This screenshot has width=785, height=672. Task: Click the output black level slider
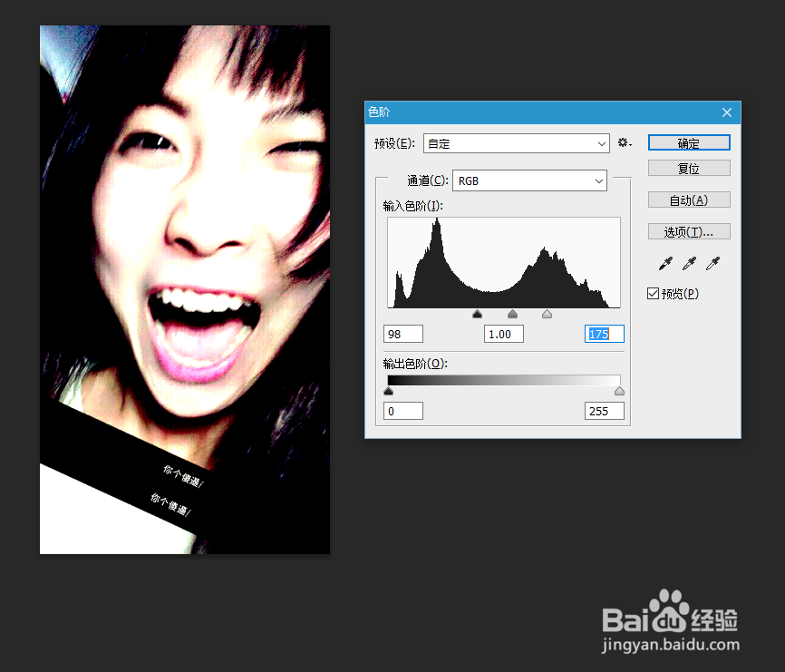(389, 391)
